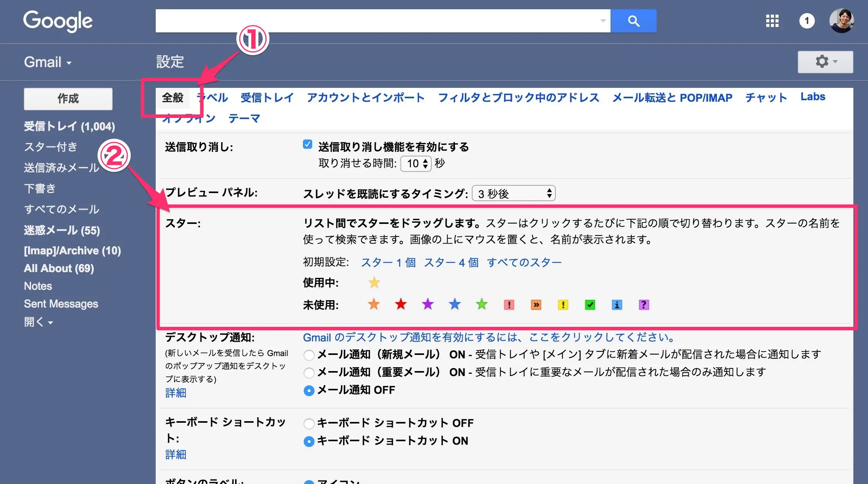Open the account profile avatar
Screen dimensions: 868x484
point(841,21)
